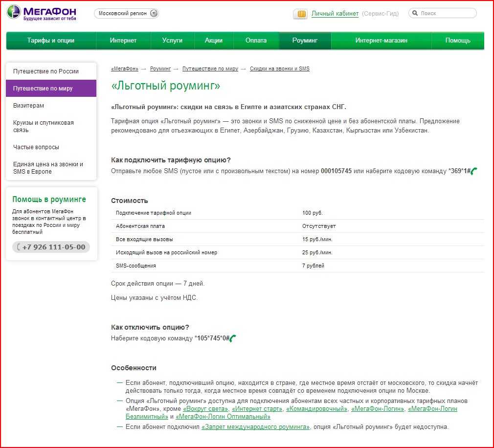
Task: Click the green phone icon after *369*1#
Action: [x=474, y=171]
